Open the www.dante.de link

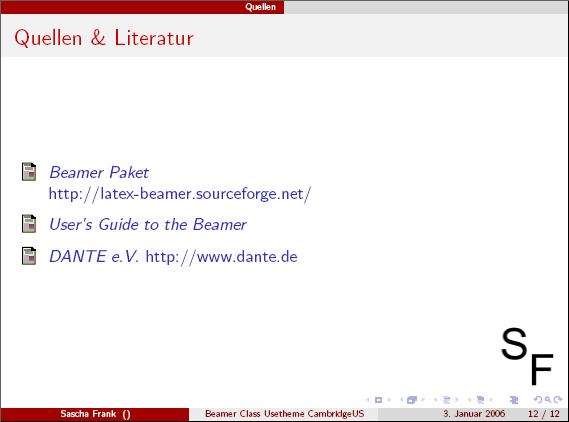pos(221,257)
